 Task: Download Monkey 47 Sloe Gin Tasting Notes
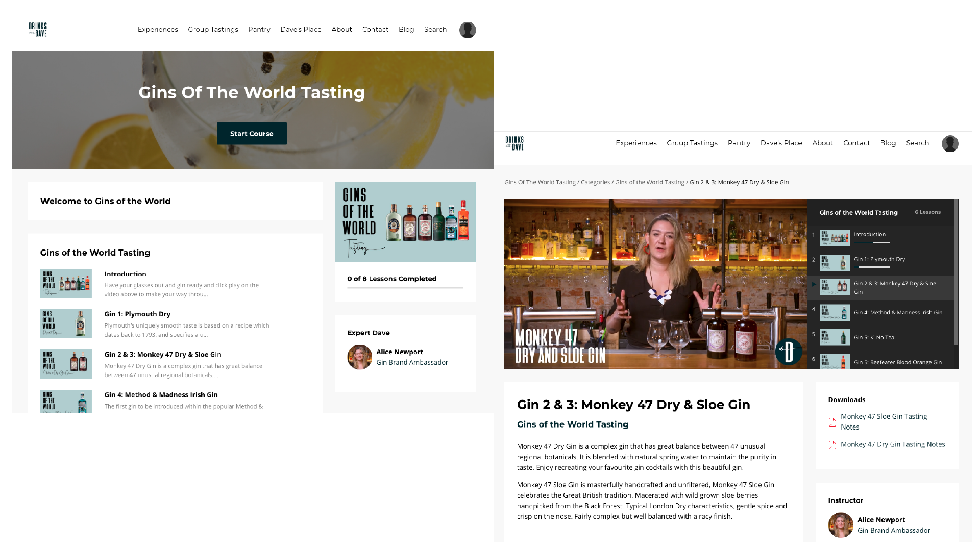(884, 422)
